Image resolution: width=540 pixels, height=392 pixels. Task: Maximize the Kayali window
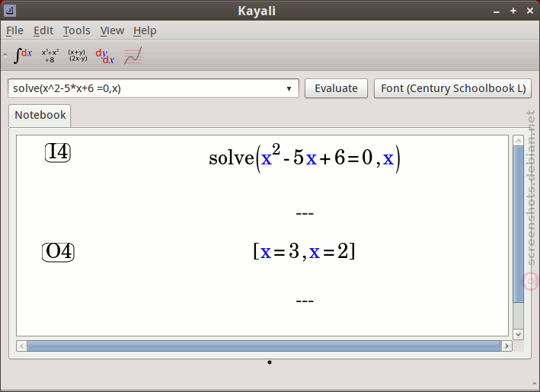pos(513,11)
